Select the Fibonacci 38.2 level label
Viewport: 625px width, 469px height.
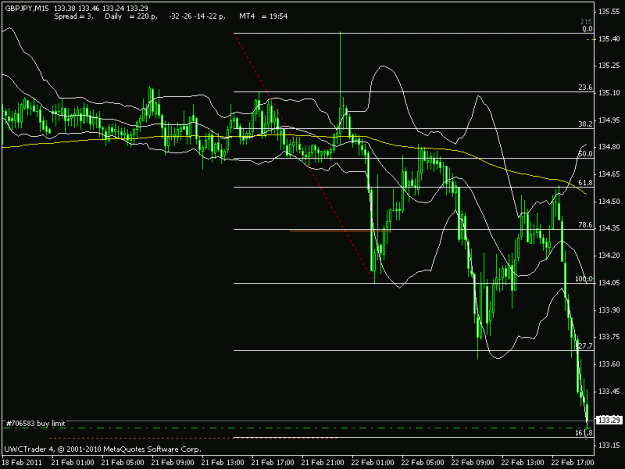585,124
